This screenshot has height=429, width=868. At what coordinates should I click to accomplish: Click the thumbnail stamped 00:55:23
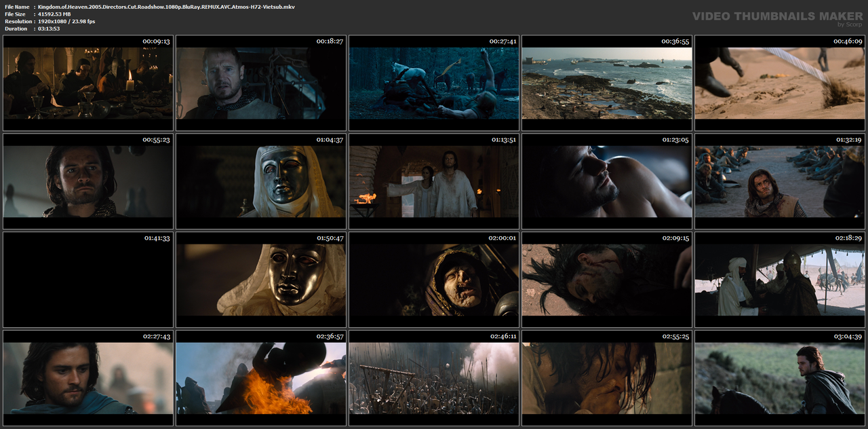[x=88, y=181]
